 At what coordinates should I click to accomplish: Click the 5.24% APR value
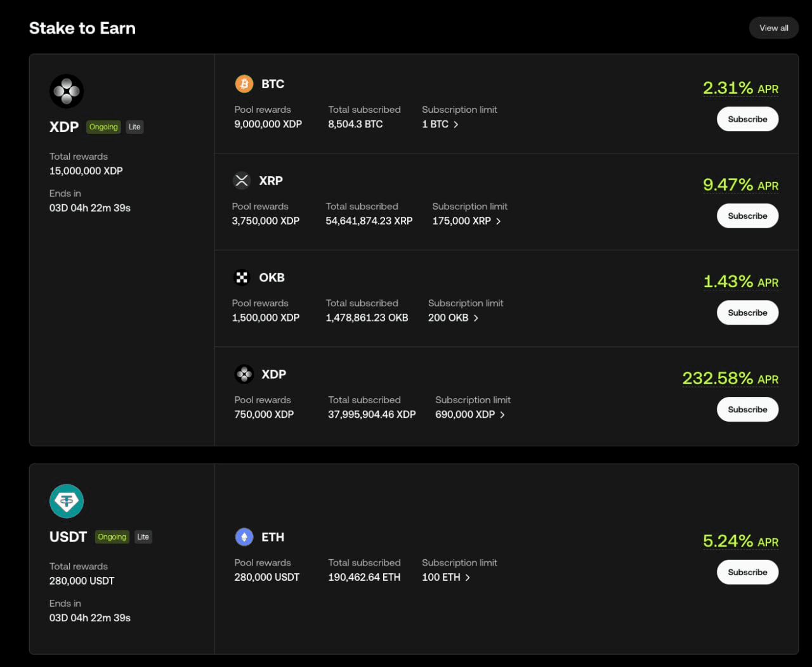click(x=740, y=541)
